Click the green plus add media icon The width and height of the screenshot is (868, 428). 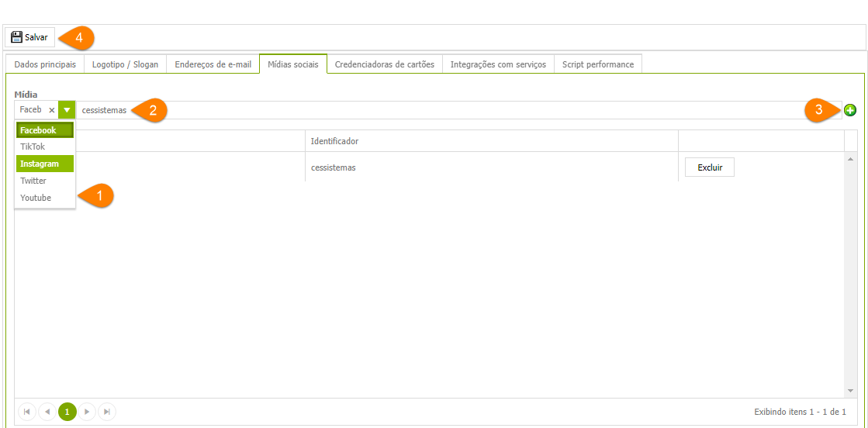pos(850,110)
